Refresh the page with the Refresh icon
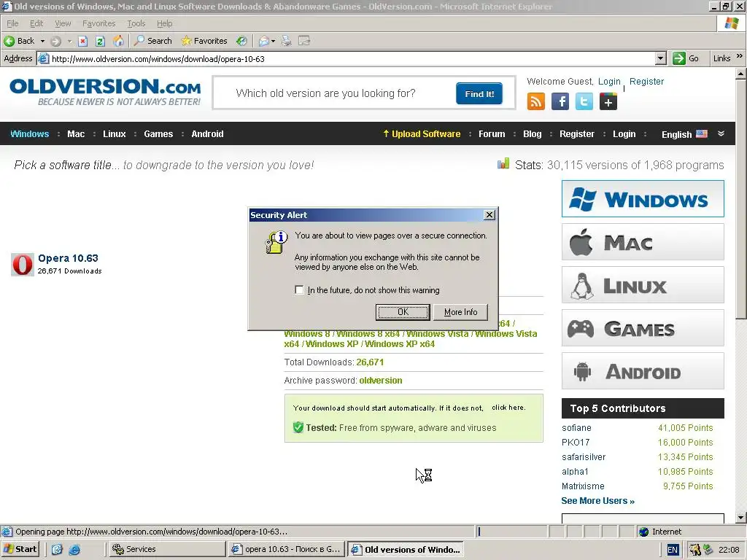The image size is (747, 560). (100, 41)
